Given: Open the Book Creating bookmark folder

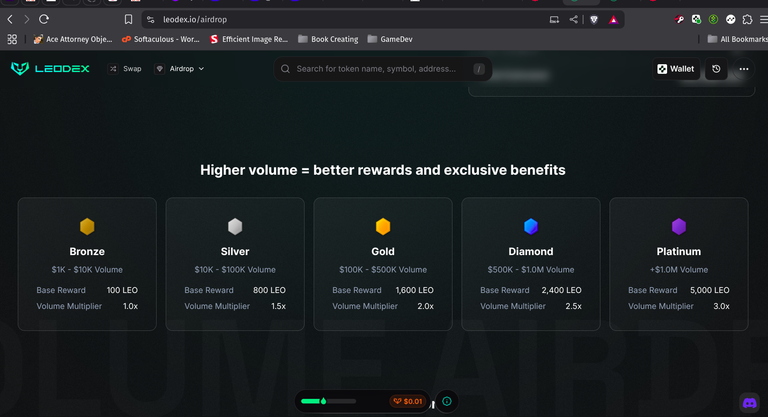Looking at the screenshot, I should (328, 39).
